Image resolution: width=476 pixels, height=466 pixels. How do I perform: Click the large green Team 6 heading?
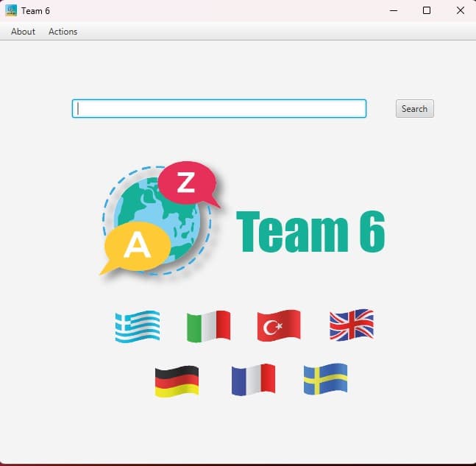[x=310, y=231]
